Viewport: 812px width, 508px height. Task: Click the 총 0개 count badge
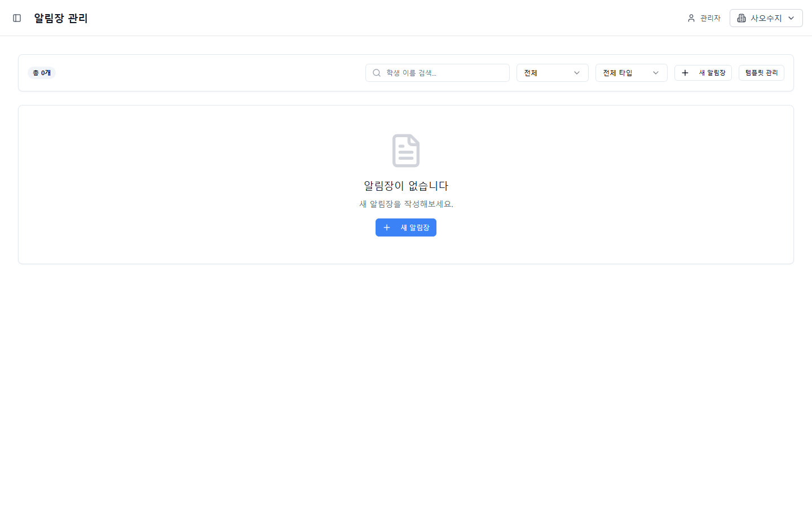click(x=41, y=72)
